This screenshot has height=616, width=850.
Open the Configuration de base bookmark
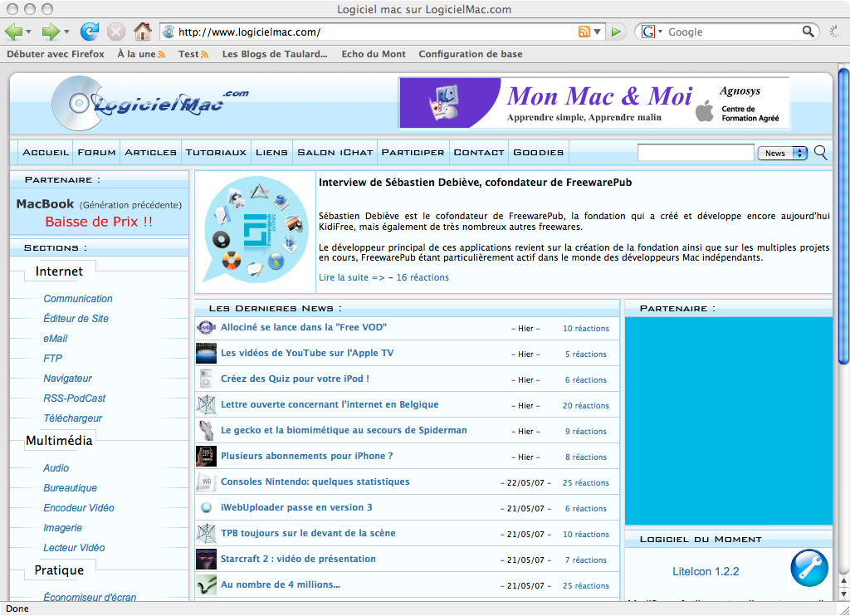pyautogui.click(x=471, y=54)
